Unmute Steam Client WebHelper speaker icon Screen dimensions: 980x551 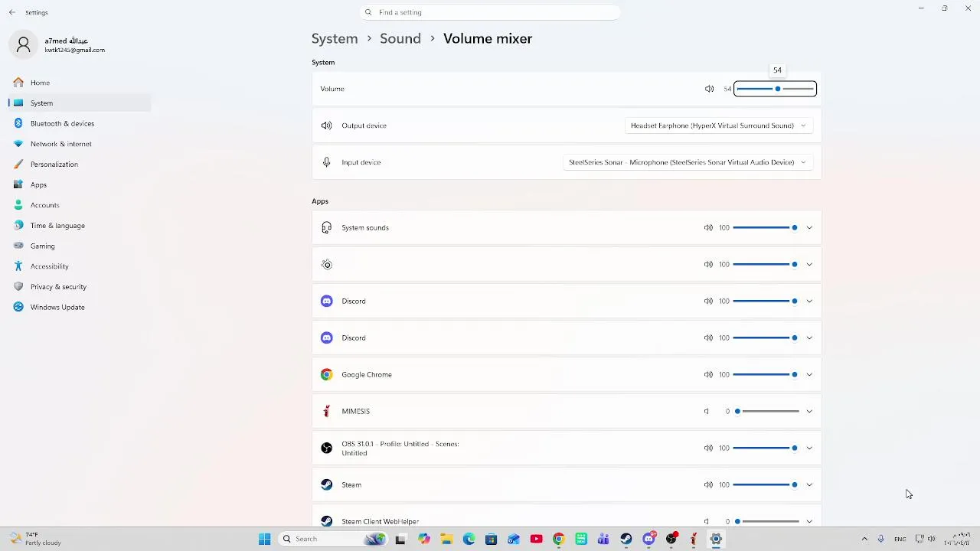[707, 521]
